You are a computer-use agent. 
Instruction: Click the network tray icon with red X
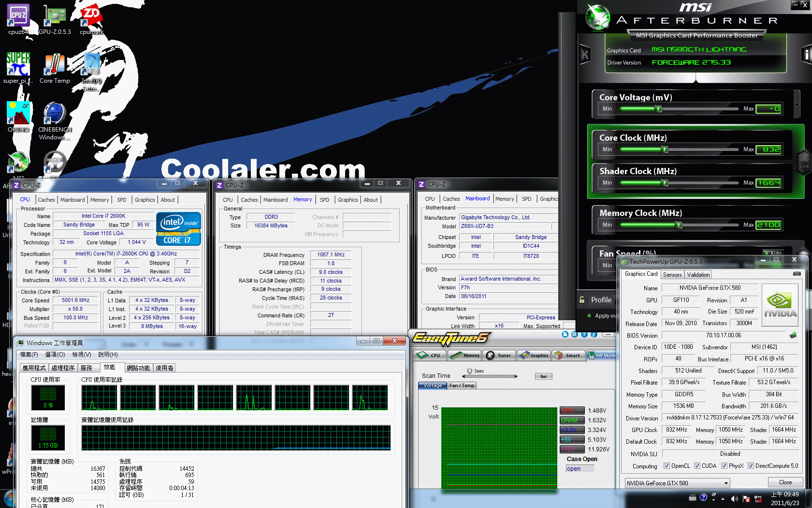coord(758,498)
